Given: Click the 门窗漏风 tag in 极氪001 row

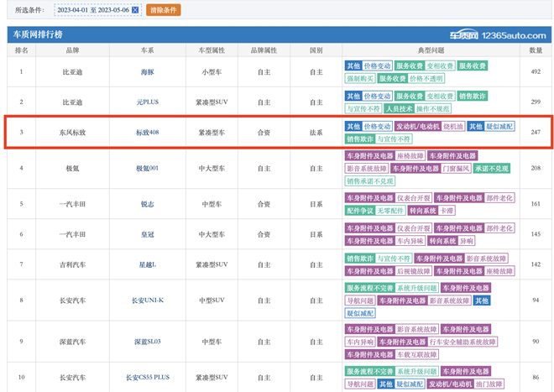Looking at the screenshot, I should click(x=456, y=169).
